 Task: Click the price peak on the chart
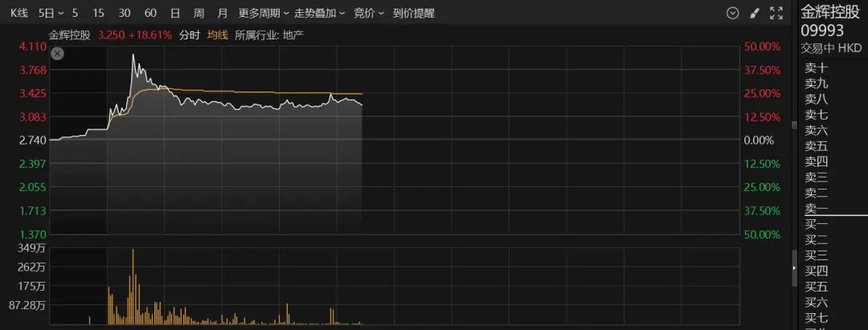133,55
